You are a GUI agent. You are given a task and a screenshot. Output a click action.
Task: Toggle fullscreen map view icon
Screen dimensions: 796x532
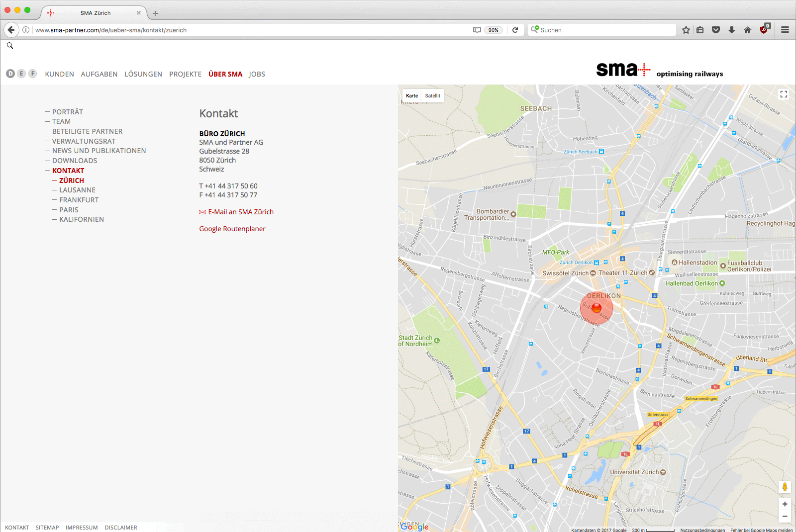click(784, 94)
